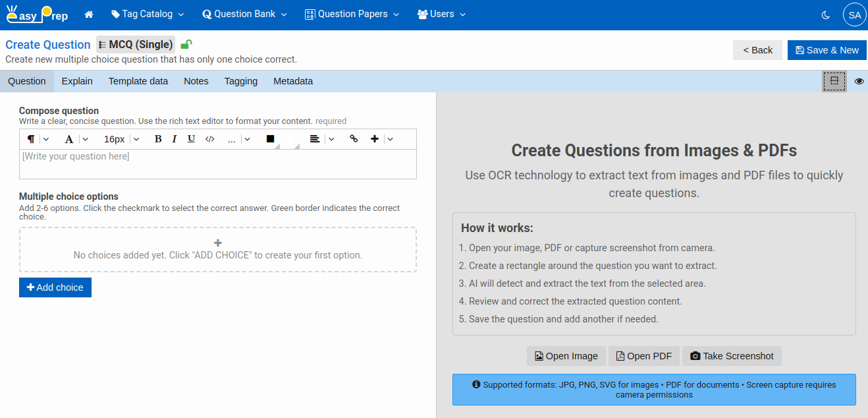Toggle the question preview eye icon

click(859, 81)
